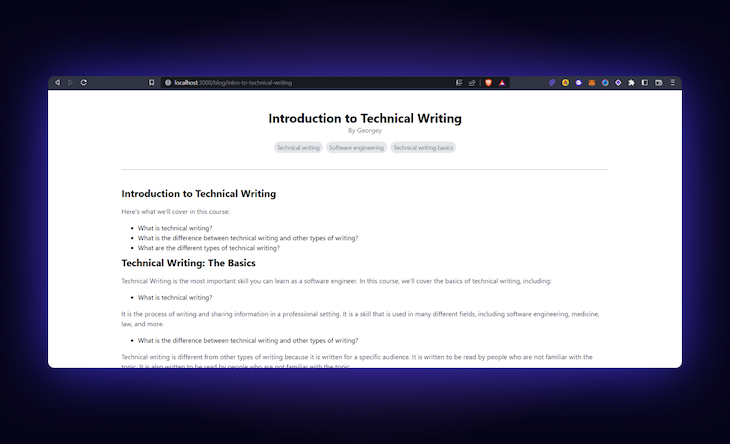
Task: Click paragraph starting 'Technical writing is different from other types'
Action: point(357,361)
